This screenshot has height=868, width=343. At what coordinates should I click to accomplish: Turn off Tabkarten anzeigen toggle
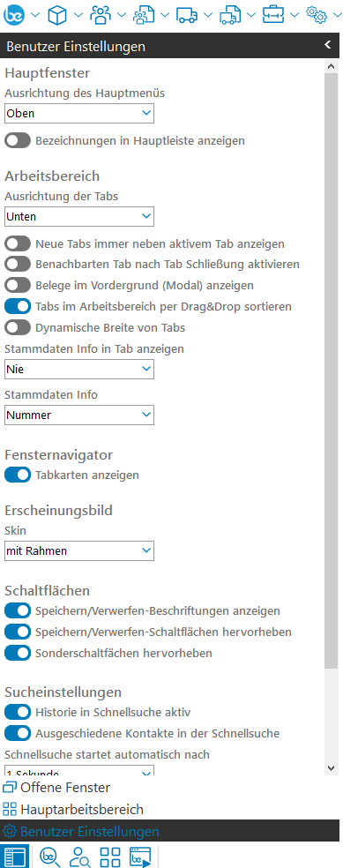tap(18, 475)
